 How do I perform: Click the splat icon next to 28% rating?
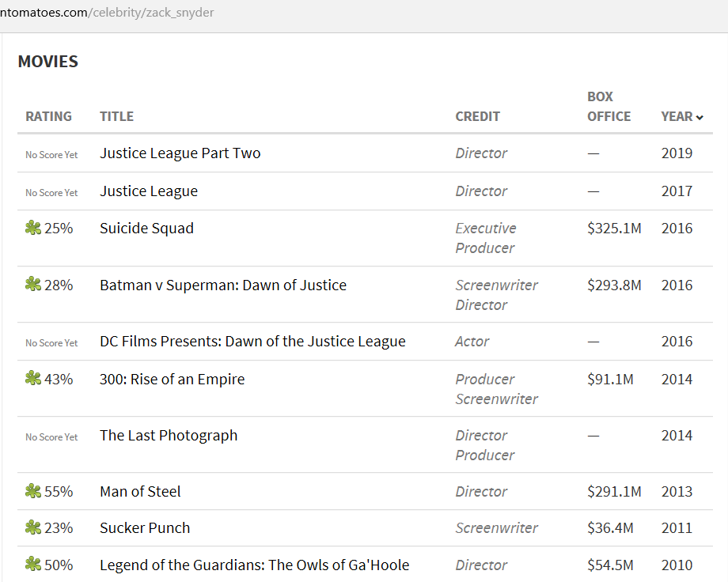click(x=33, y=284)
